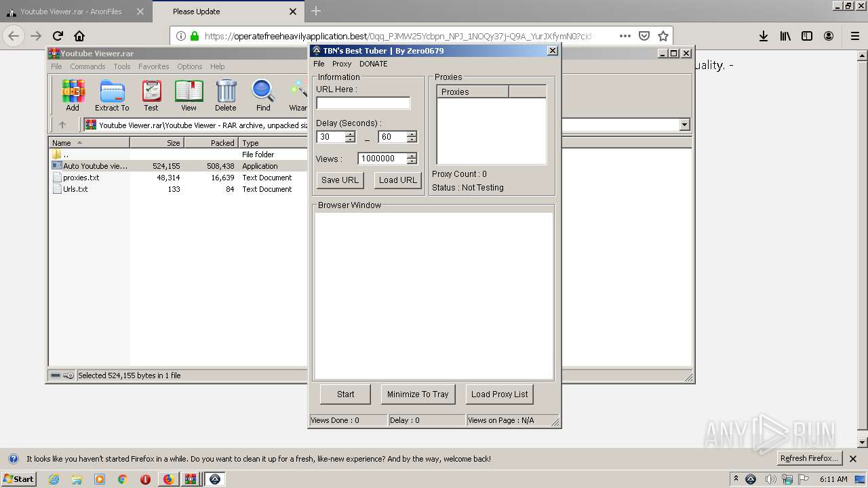Decrease the Views count value
The width and height of the screenshot is (868, 488).
point(412,161)
